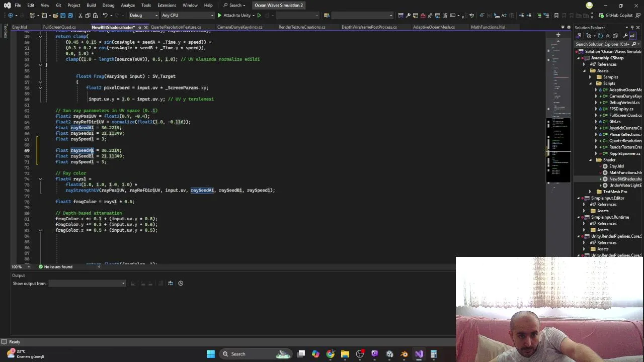Open File Explorer from the taskbar
The width and height of the screenshot is (644, 362).
click(x=345, y=354)
